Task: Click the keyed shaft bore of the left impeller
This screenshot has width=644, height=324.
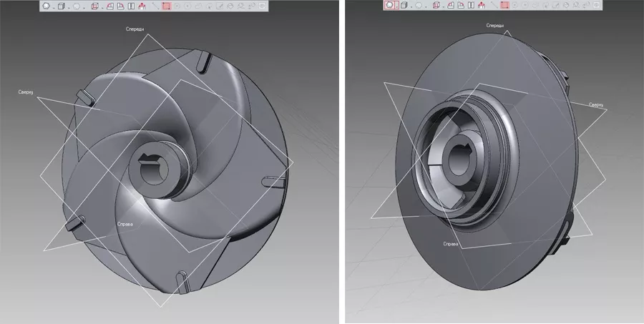Action: [155, 167]
